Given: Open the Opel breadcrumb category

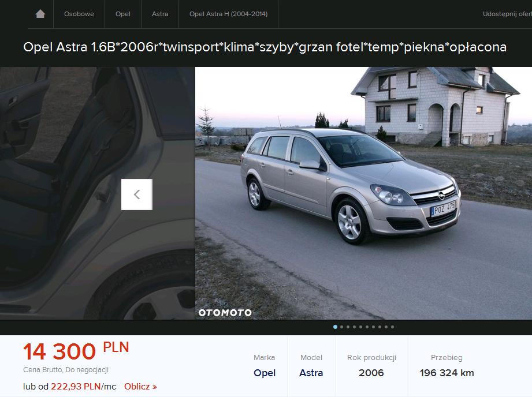Looking at the screenshot, I should coord(123,14).
